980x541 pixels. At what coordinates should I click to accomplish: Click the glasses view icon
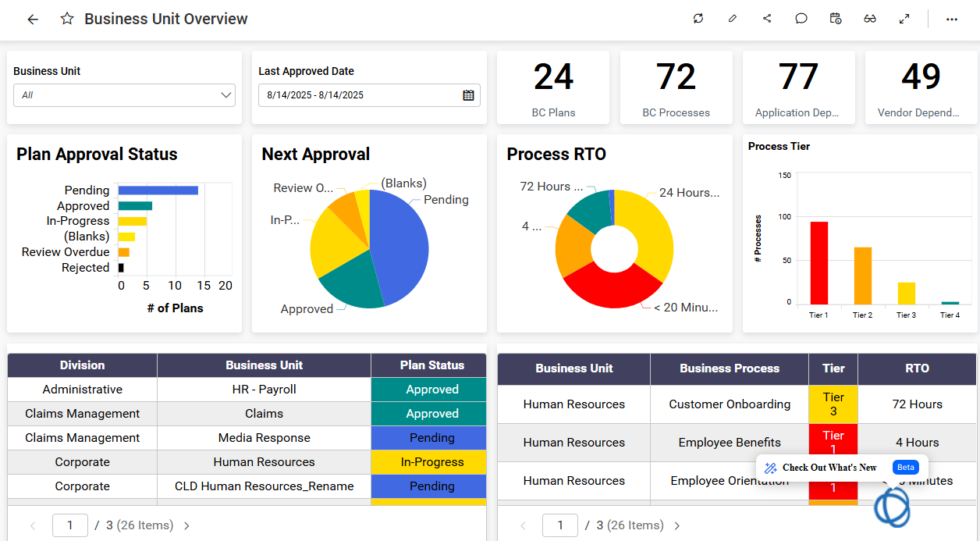(870, 19)
